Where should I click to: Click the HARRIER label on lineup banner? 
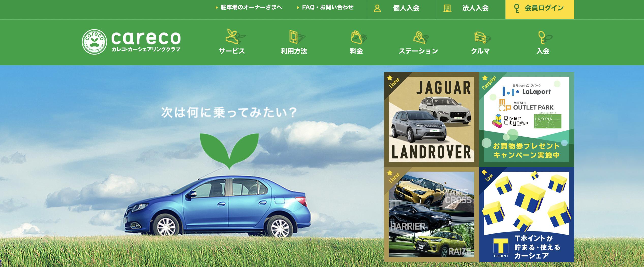[x=408, y=226]
